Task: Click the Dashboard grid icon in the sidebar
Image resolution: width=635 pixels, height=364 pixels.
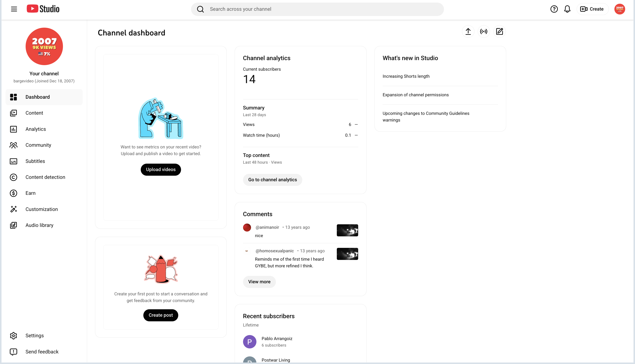Action: [x=14, y=97]
